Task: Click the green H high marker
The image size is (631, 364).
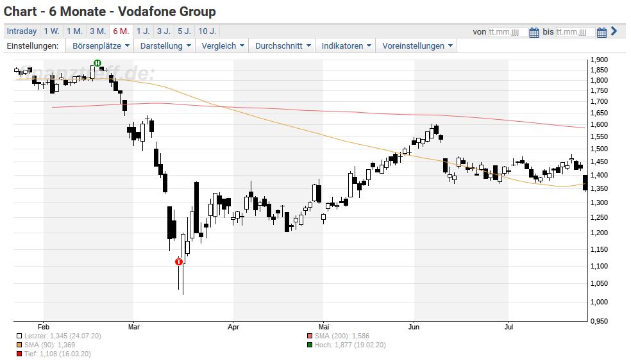Action: (x=97, y=63)
